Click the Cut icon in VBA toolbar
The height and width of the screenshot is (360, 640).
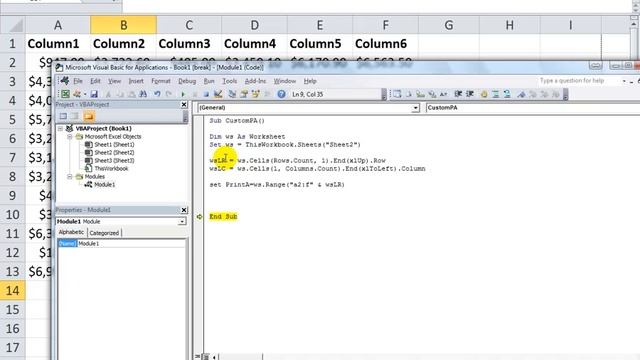click(x=109, y=94)
